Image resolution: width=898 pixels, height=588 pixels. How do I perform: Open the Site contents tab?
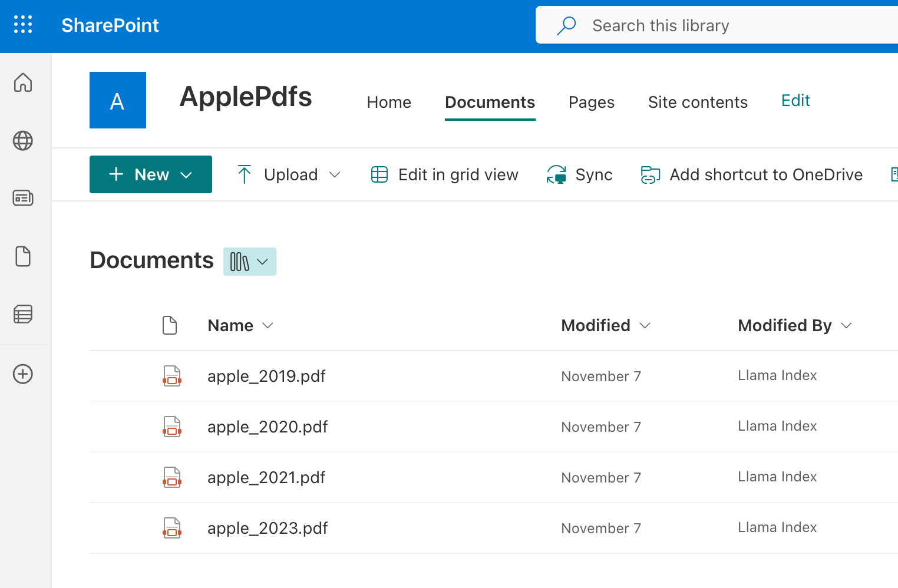[x=698, y=102]
